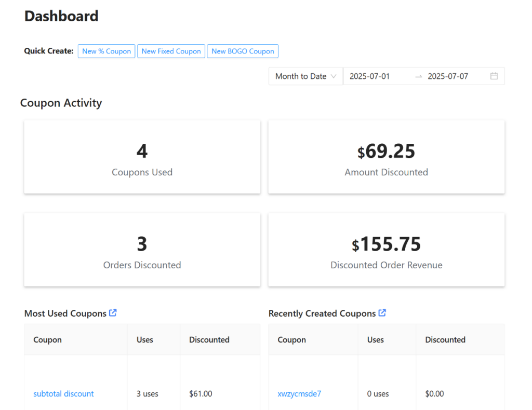Select the Discounted Order Revenue stat card
Viewport: 532px width, 410px height.
386,249
